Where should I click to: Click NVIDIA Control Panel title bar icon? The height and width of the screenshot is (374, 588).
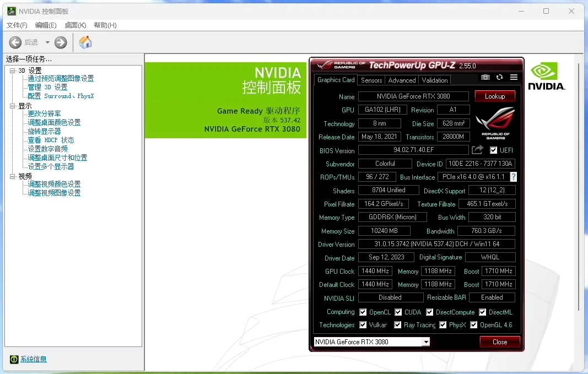pos(12,11)
